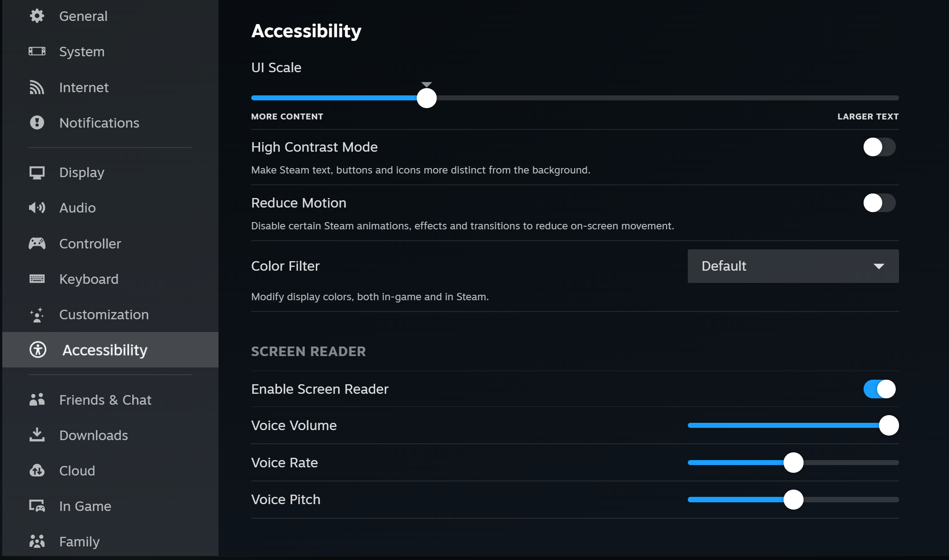Select the Audio speaker icon

[37, 208]
